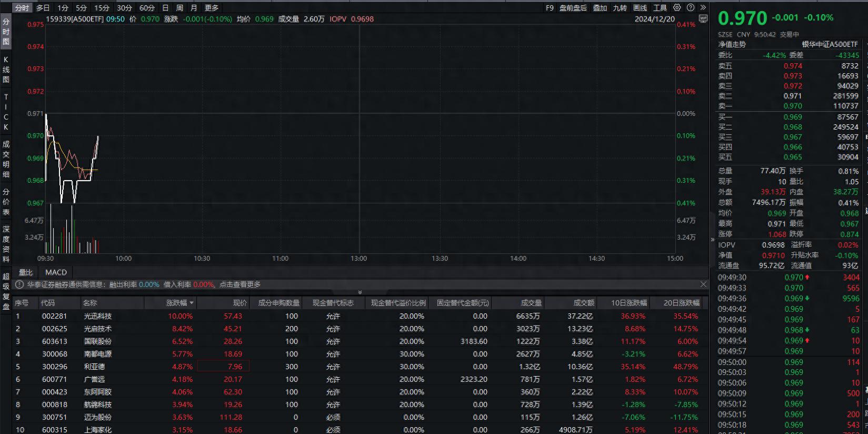This screenshot has width=868, height=434.
Task: Select 广誉远 stock row
Action: pyautogui.click(x=361, y=379)
